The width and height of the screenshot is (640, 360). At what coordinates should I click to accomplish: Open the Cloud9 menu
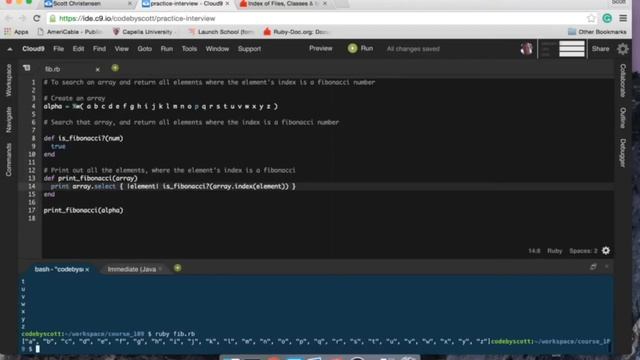tap(33, 49)
